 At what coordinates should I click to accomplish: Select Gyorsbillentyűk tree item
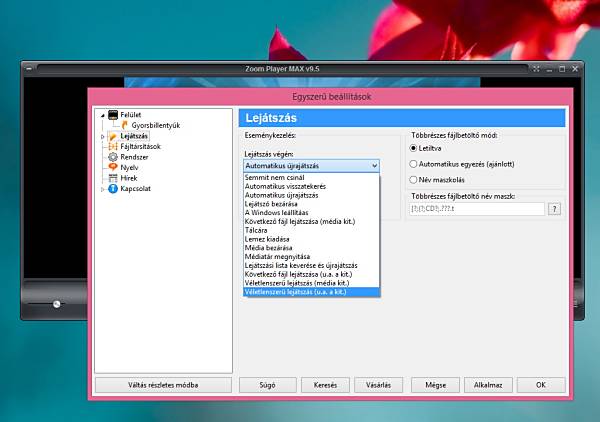[156, 125]
